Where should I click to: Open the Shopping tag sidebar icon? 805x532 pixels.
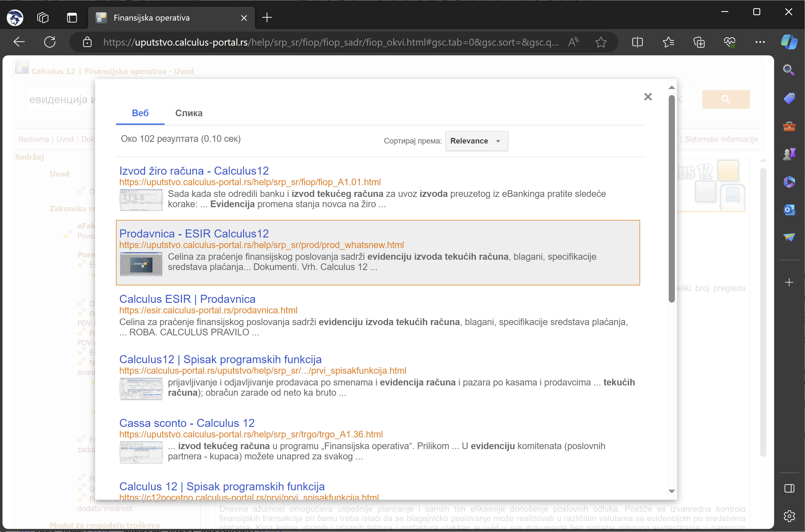789,98
